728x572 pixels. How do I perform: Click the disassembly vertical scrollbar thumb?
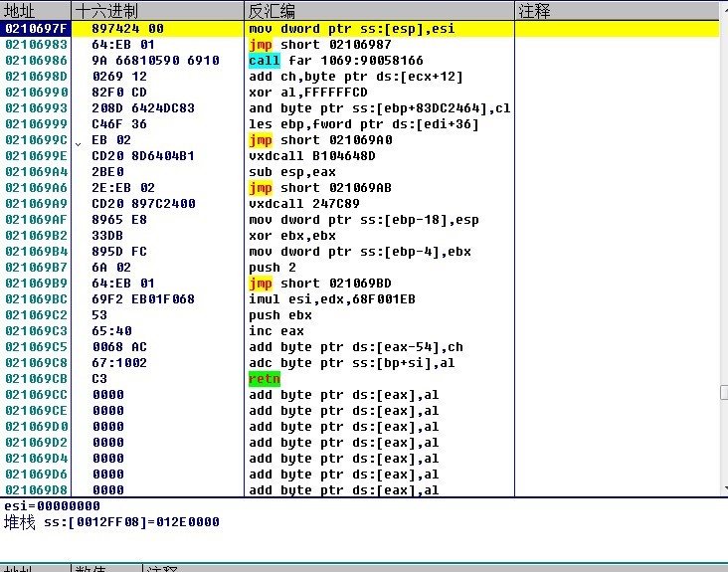[724, 392]
